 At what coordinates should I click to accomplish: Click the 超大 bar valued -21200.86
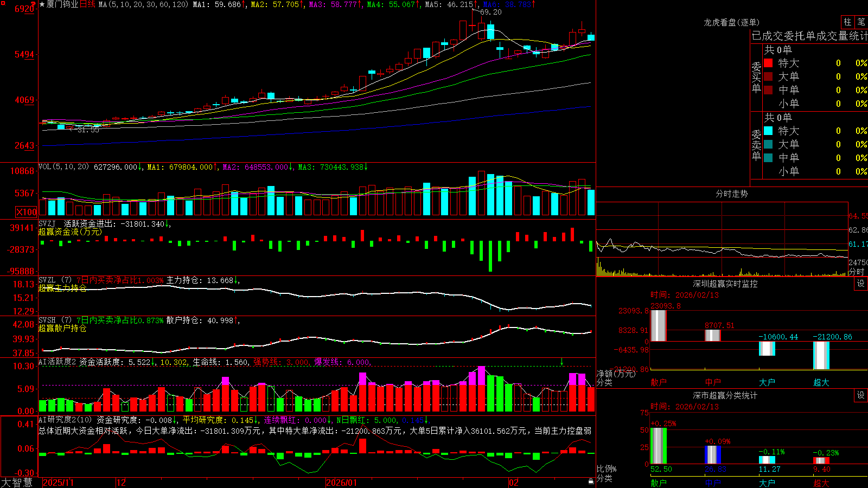[821, 355]
